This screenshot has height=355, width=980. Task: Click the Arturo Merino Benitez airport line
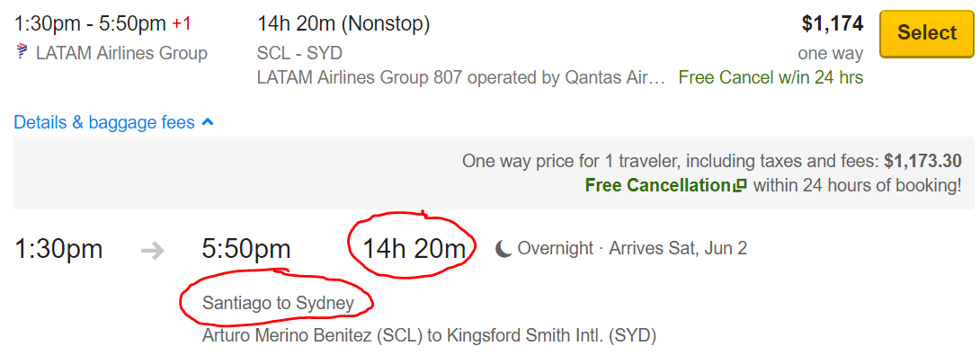coord(430,335)
